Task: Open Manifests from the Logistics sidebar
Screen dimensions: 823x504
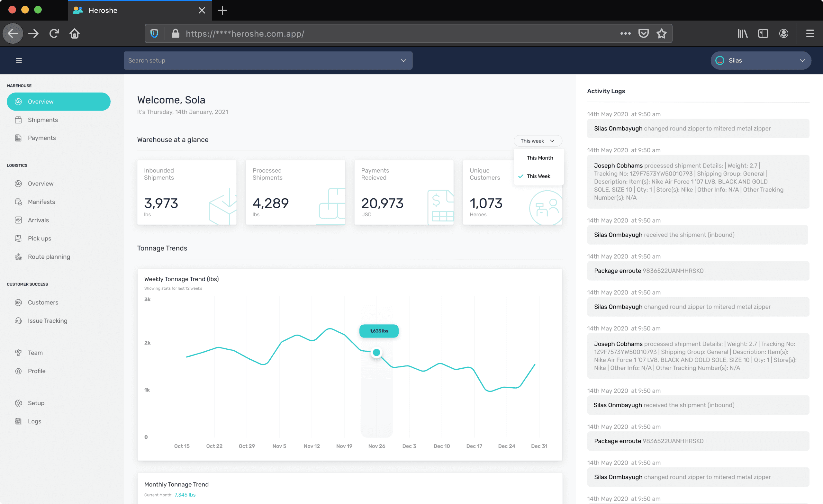Action: point(41,202)
